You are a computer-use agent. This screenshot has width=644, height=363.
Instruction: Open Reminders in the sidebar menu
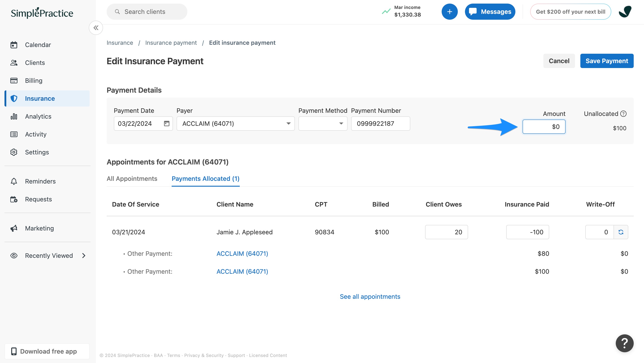47,181
